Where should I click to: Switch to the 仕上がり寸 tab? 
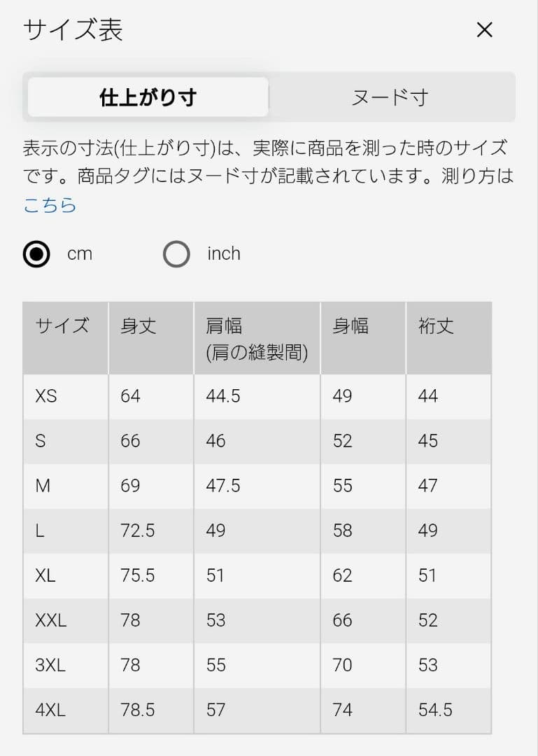pos(148,97)
